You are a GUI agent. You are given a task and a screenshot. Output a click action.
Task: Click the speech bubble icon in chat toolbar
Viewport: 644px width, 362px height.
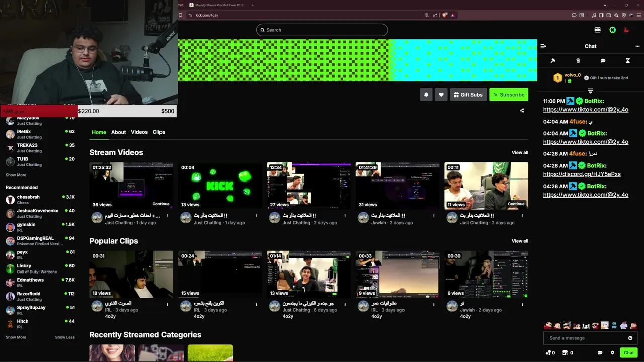click(x=603, y=61)
